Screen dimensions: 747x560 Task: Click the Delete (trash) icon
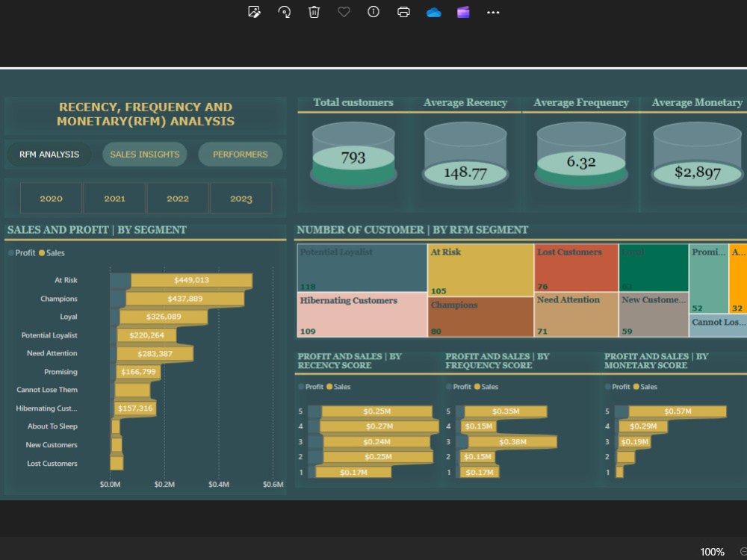314,12
